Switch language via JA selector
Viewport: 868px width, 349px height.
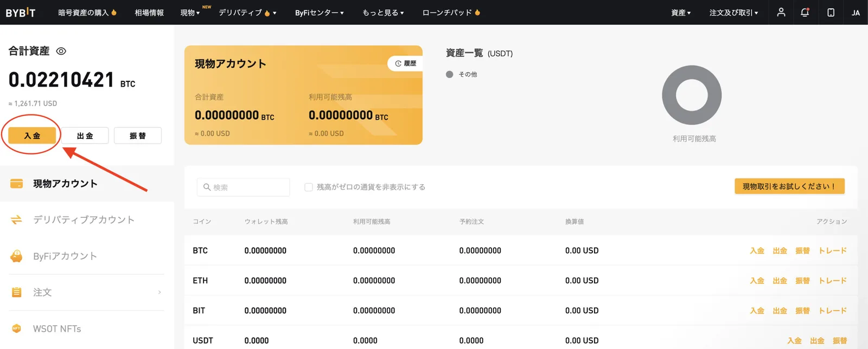point(856,12)
